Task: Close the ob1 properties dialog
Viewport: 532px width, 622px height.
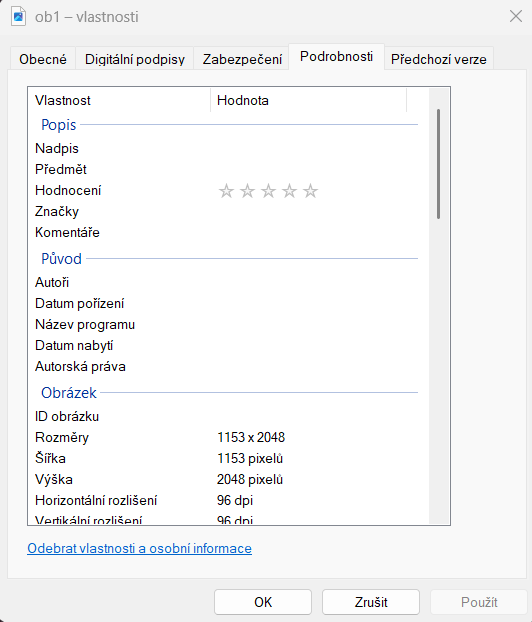Action: click(516, 16)
